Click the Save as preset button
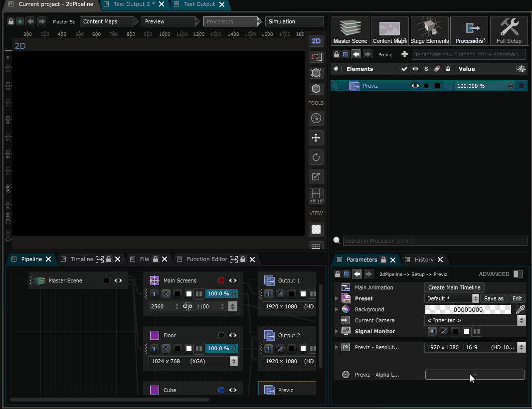 pyautogui.click(x=494, y=298)
